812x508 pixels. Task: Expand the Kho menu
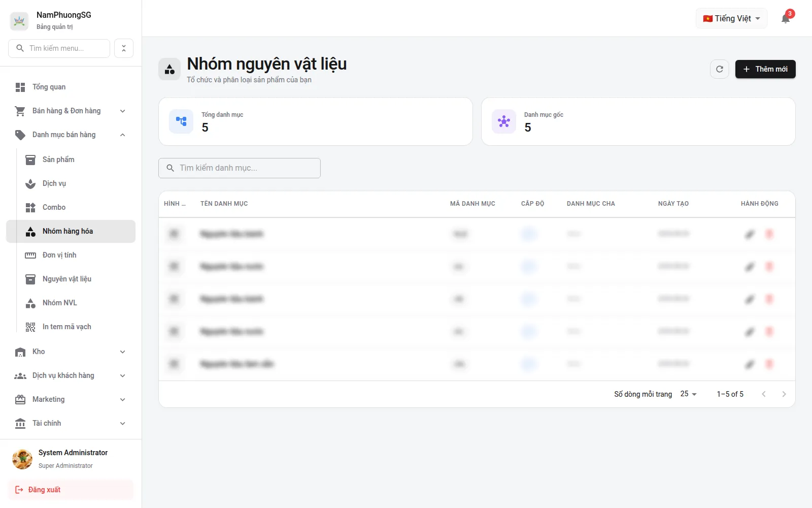tap(71, 352)
